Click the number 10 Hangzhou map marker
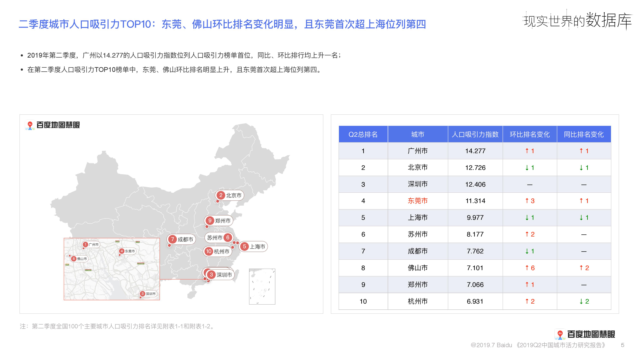Screen dimensions: 644x362 click(x=218, y=251)
